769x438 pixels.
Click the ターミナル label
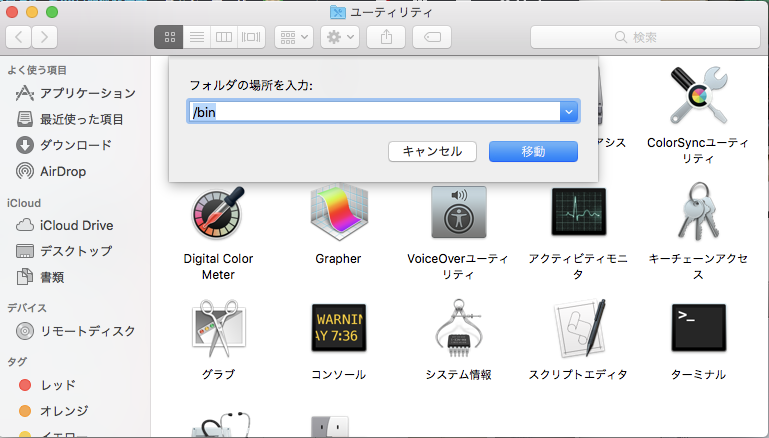[x=698, y=375]
